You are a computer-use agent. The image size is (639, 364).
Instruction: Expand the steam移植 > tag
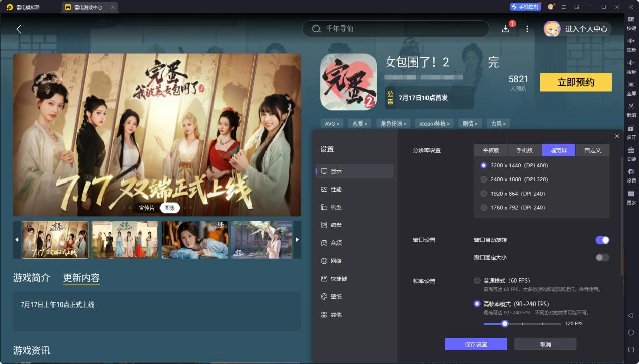[x=435, y=123]
